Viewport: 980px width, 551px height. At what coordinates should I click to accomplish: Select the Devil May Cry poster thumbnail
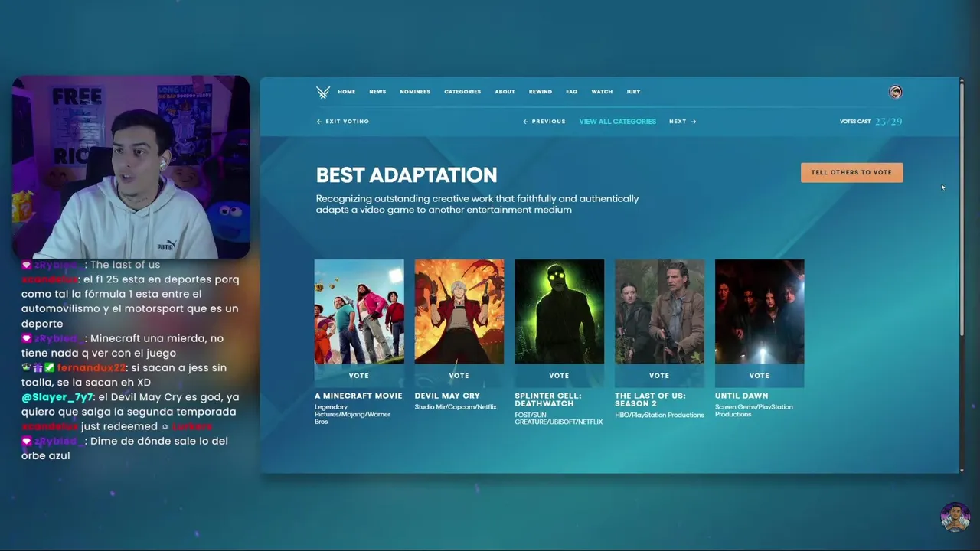click(459, 311)
